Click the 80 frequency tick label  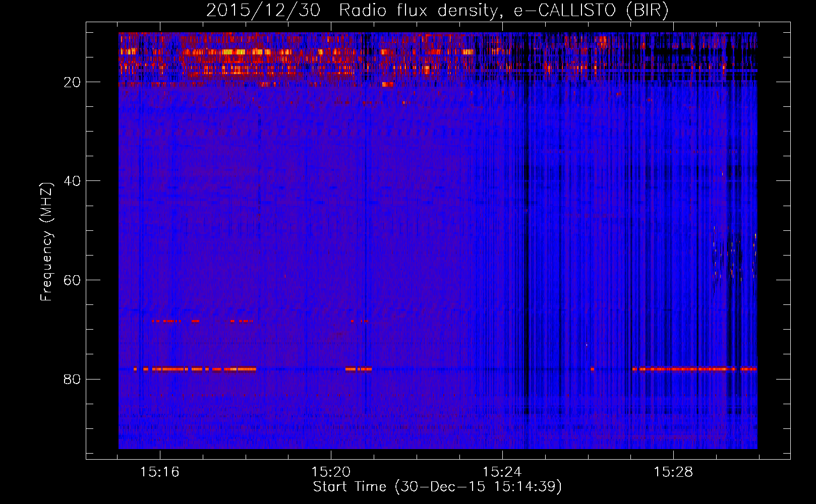(72, 379)
